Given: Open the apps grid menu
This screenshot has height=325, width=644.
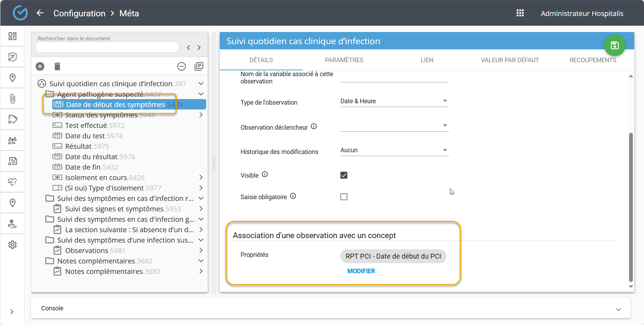Looking at the screenshot, I should (520, 13).
